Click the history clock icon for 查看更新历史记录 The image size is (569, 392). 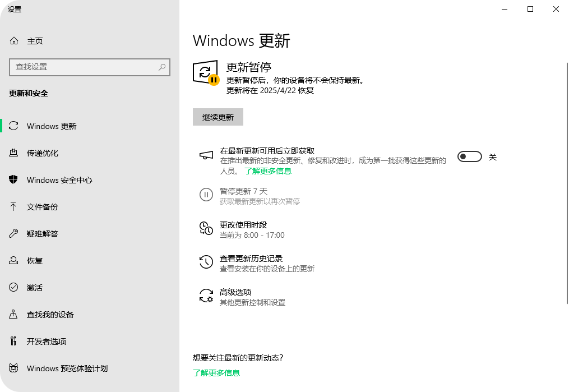point(206,262)
